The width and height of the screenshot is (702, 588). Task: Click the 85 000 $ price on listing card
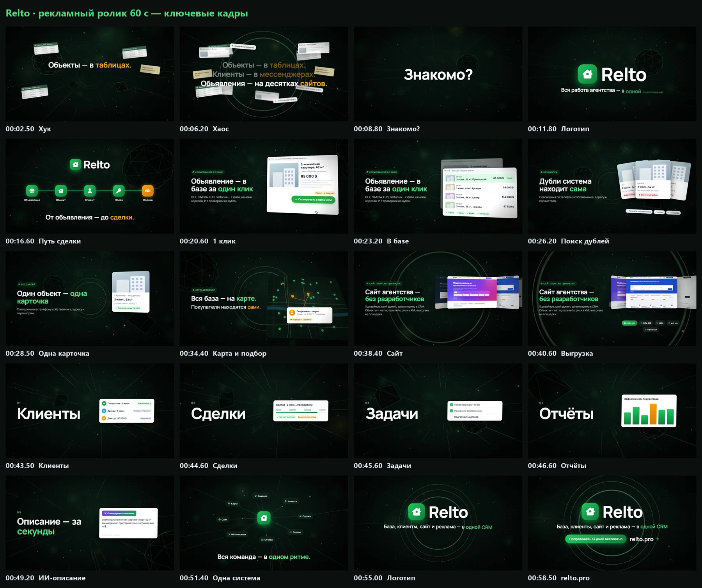[309, 176]
